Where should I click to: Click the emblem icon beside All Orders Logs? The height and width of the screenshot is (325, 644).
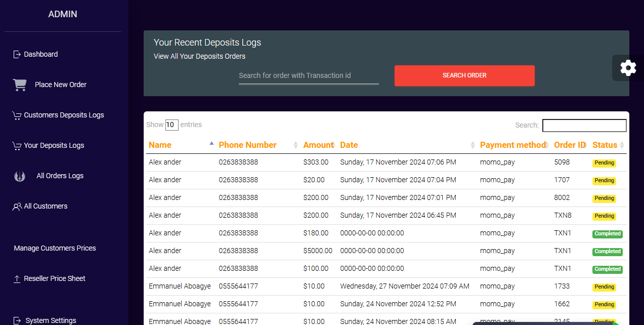coord(19,176)
